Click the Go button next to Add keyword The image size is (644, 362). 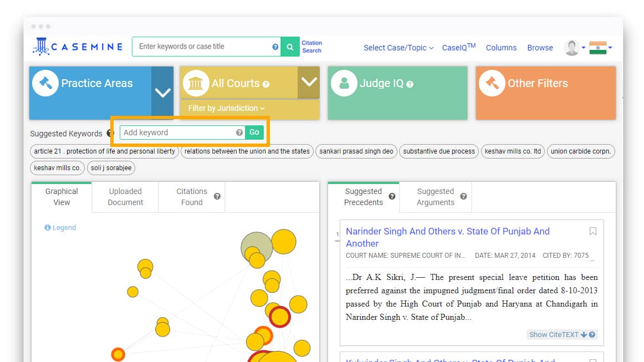pos(254,132)
